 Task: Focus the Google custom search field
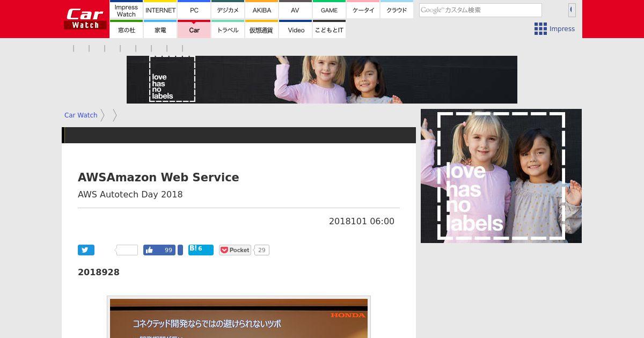480,10
